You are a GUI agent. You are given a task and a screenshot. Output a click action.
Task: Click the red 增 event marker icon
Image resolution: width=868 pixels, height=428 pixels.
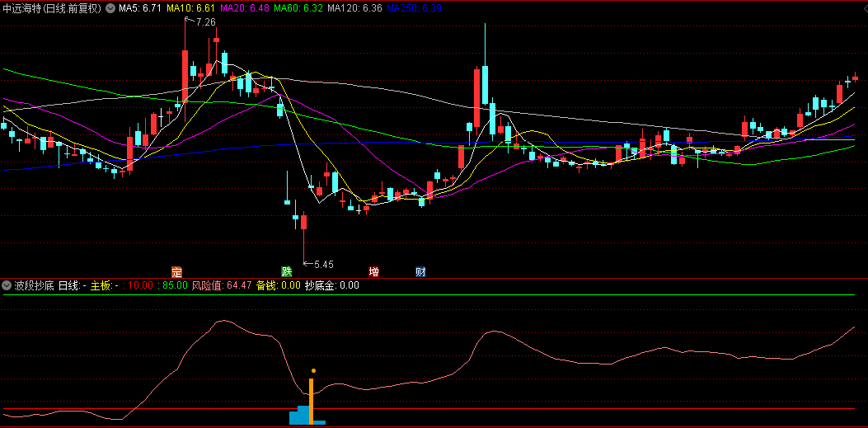click(x=374, y=272)
